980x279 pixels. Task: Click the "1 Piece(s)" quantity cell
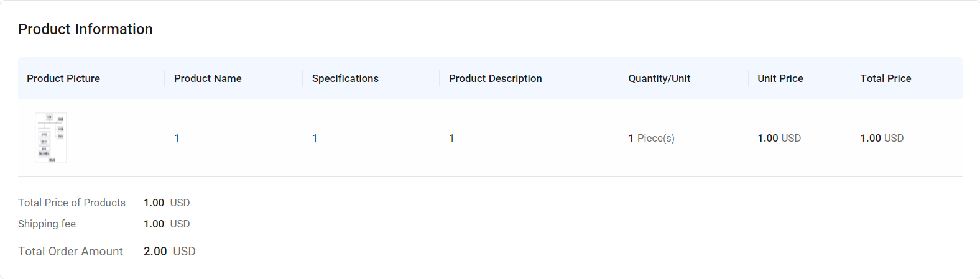click(x=651, y=138)
